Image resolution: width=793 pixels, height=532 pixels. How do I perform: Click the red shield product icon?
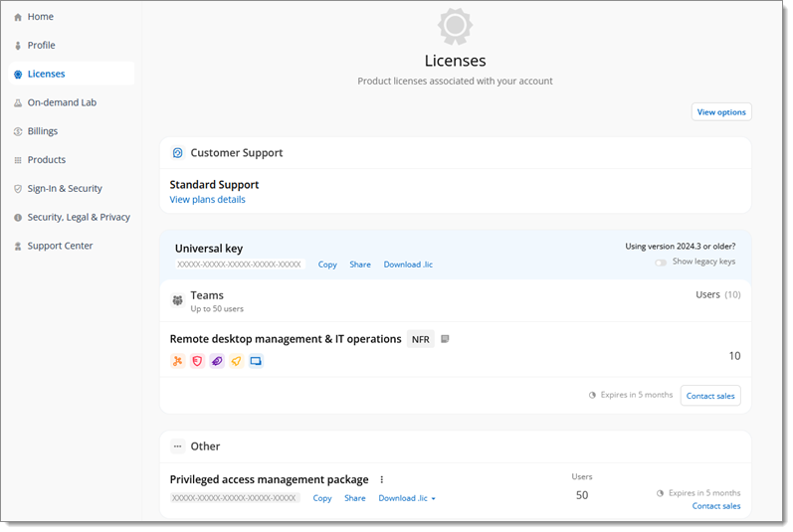coord(197,361)
